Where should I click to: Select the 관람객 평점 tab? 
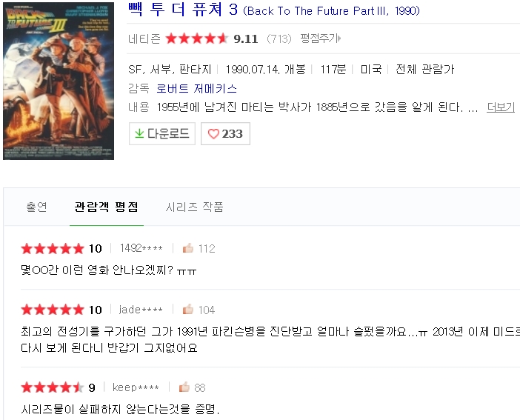106,207
